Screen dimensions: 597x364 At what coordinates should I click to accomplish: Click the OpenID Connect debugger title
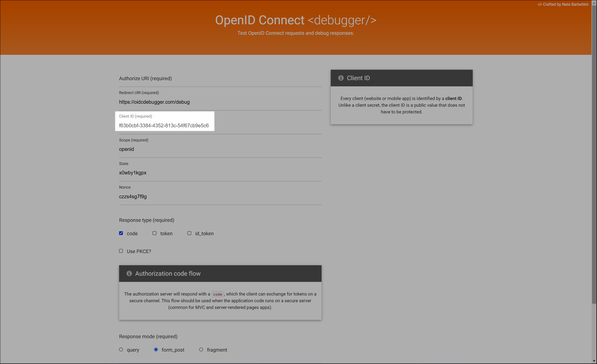pyautogui.click(x=296, y=20)
